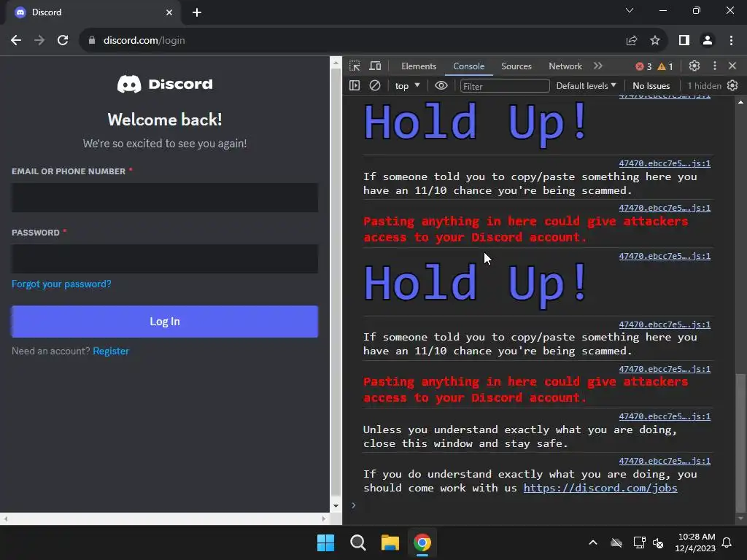Focus the Email or Phone Number field
The width and height of the screenshot is (747, 560).
pos(165,197)
